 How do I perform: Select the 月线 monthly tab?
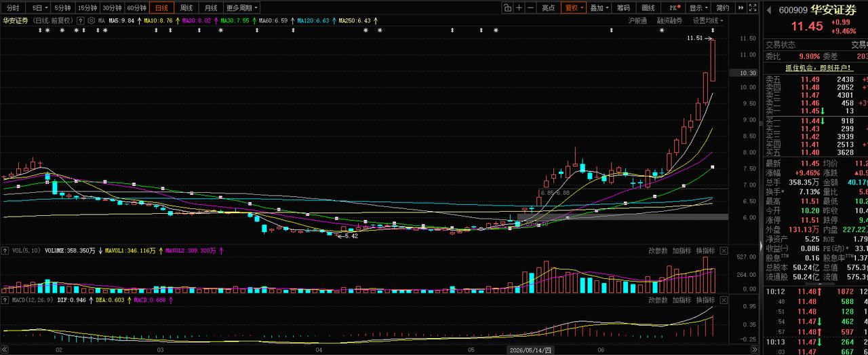tap(211, 8)
